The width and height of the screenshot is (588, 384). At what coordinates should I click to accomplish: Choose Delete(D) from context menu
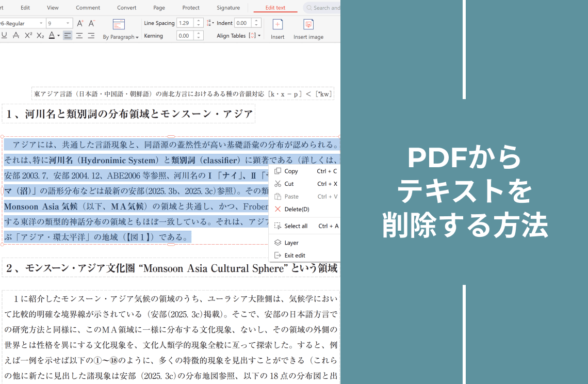(x=297, y=209)
